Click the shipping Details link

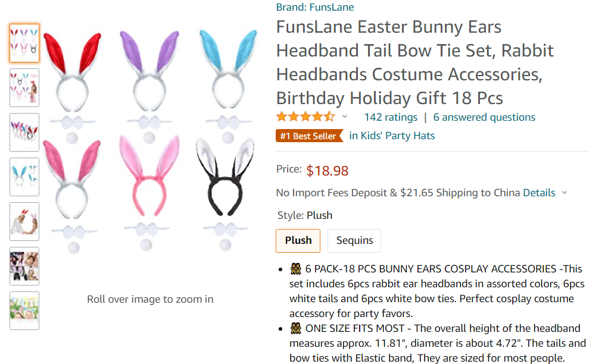(x=539, y=193)
